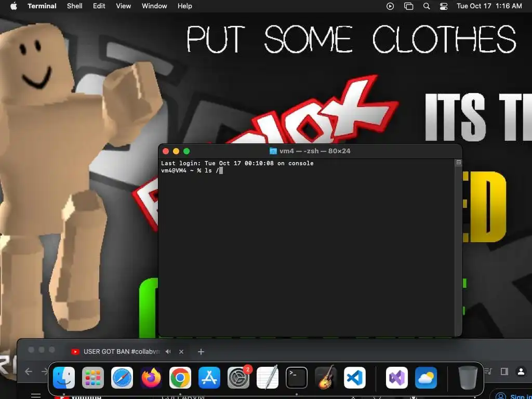The width and height of the screenshot is (532, 399).
Task: Click the YouTube favicon on the browser tab
Action: coord(75,352)
